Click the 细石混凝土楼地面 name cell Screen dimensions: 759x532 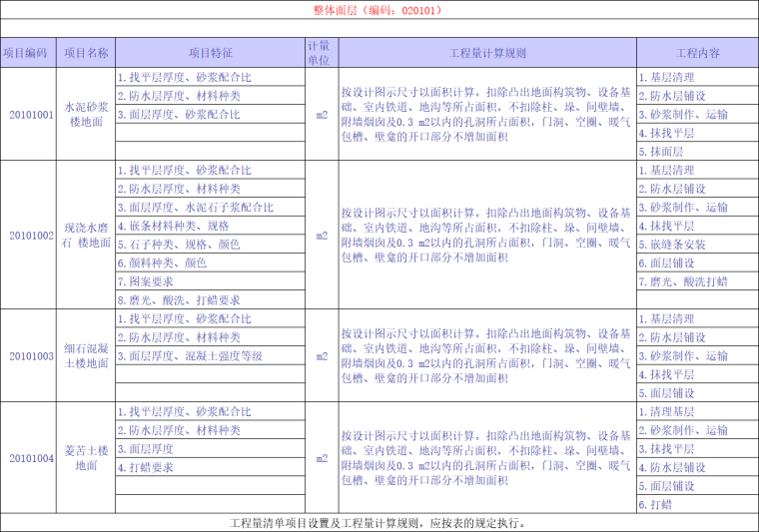[86, 356]
